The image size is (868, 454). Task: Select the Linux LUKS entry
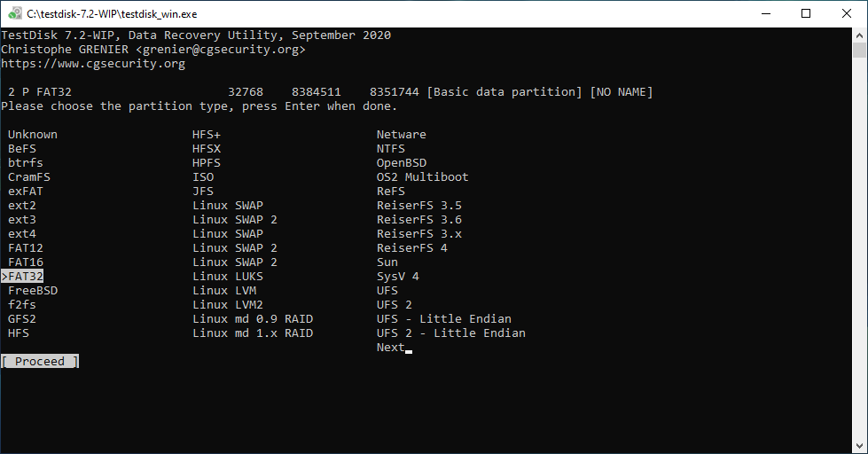coord(228,277)
